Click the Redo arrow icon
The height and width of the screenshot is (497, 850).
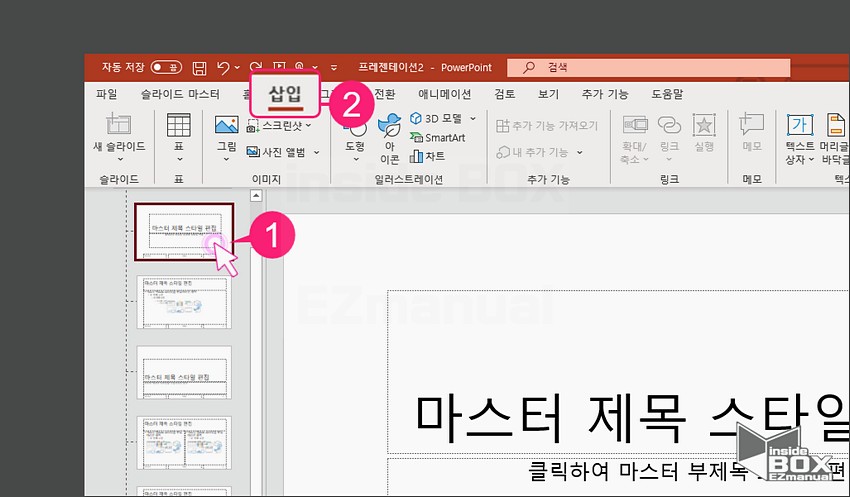[x=256, y=66]
